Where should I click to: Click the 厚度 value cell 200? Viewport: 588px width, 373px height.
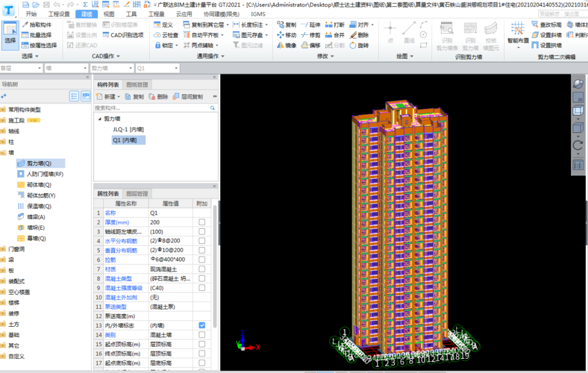point(170,222)
